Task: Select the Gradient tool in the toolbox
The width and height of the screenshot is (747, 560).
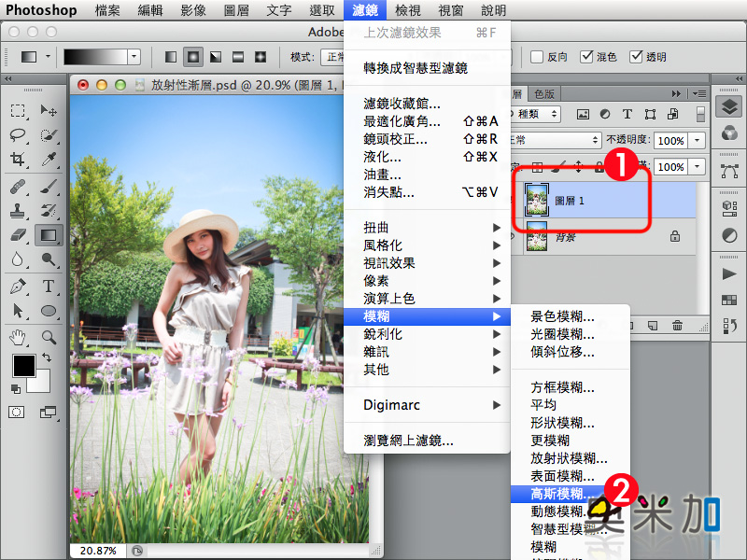Action: coord(49,235)
